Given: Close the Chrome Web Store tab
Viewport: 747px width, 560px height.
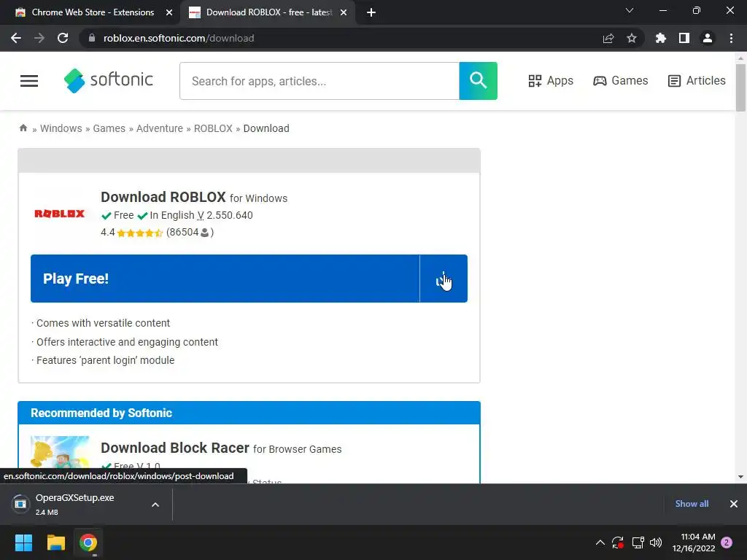Looking at the screenshot, I should pyautogui.click(x=169, y=12).
